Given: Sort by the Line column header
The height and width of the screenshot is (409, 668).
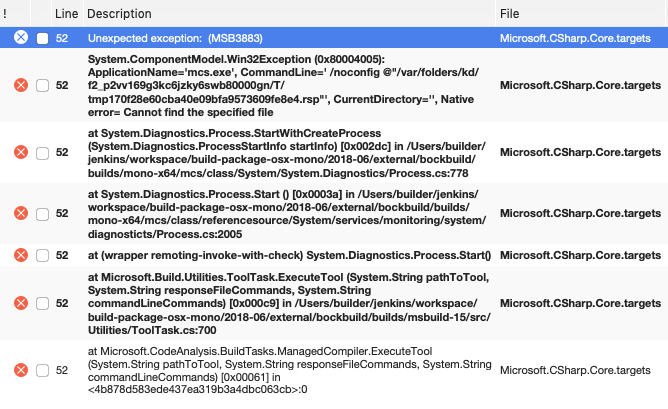Looking at the screenshot, I should coord(67,14).
